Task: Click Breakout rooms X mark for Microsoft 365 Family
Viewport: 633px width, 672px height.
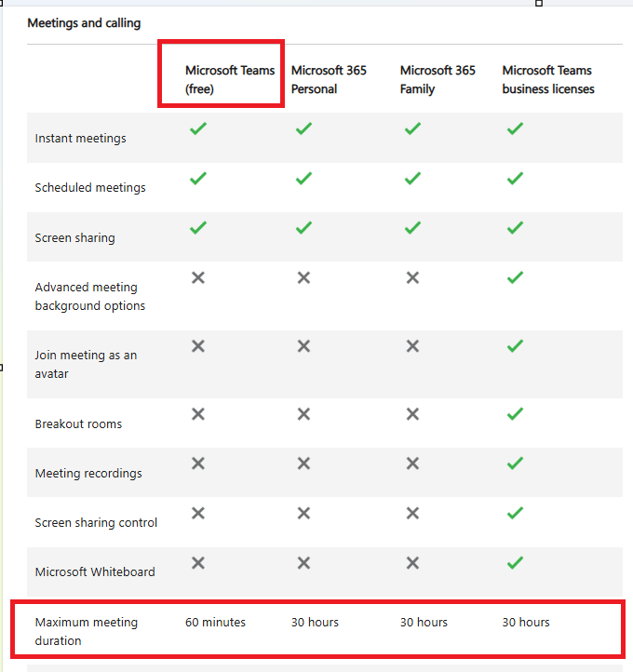Action: 412,414
